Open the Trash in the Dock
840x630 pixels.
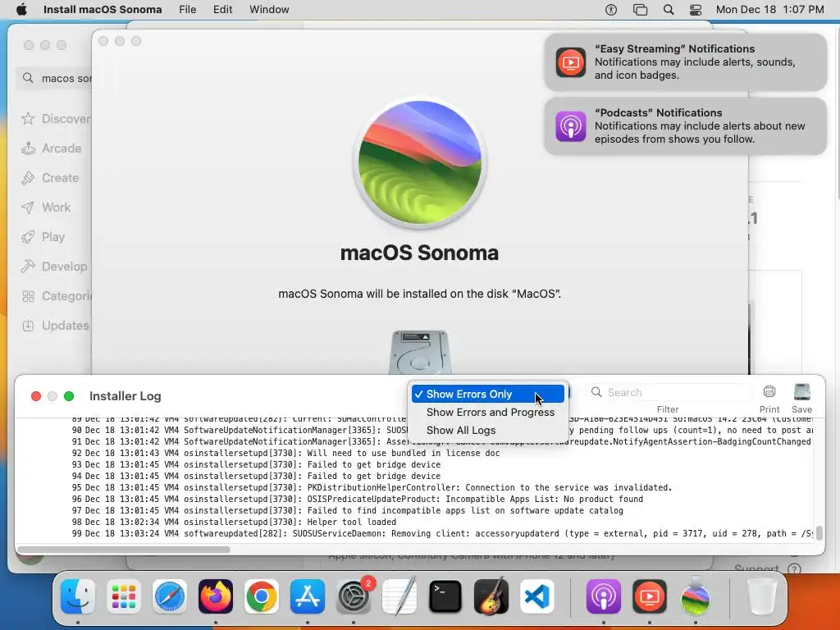click(x=762, y=596)
